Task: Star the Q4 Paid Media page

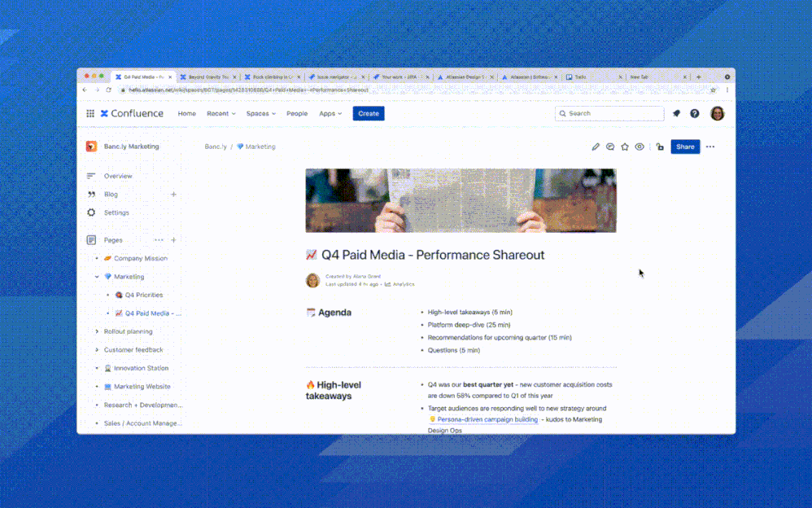Action: tap(625, 147)
